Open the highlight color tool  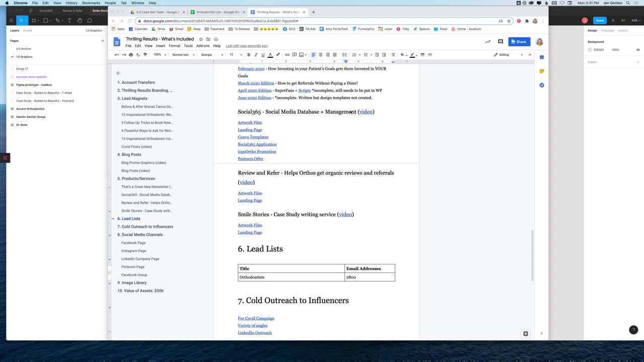click(x=278, y=55)
